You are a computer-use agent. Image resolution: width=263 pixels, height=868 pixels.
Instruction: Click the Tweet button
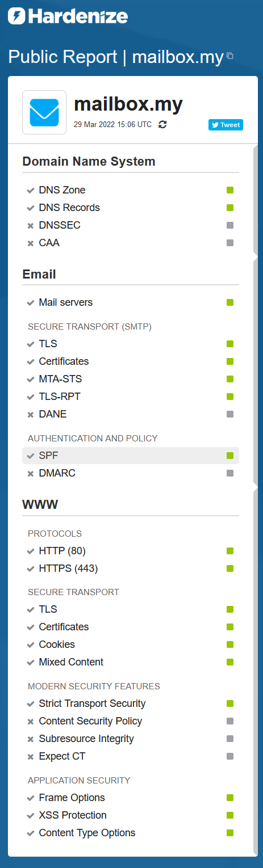click(226, 125)
